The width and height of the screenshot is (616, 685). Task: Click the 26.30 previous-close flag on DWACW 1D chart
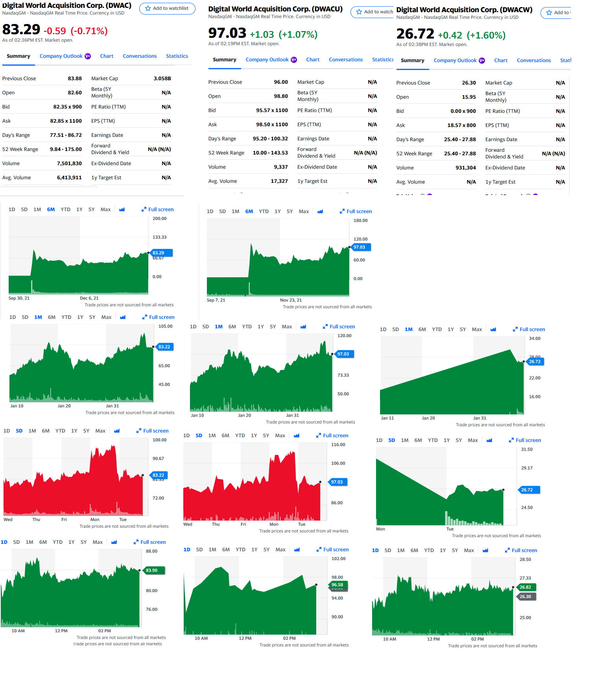[526, 597]
